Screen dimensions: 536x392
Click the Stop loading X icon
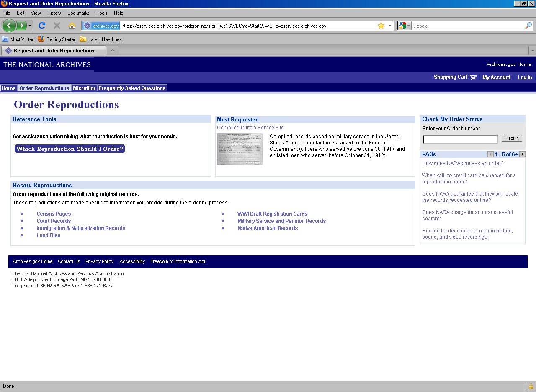pyautogui.click(x=57, y=26)
